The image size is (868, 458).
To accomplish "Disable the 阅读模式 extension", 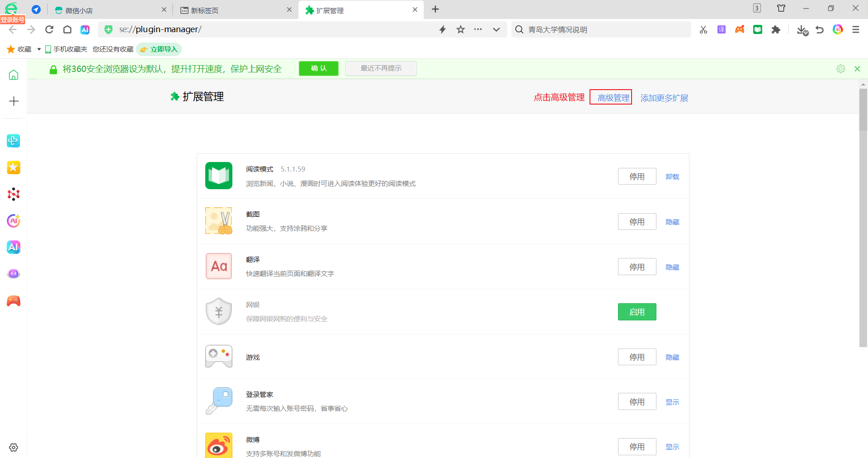I will 637,177.
